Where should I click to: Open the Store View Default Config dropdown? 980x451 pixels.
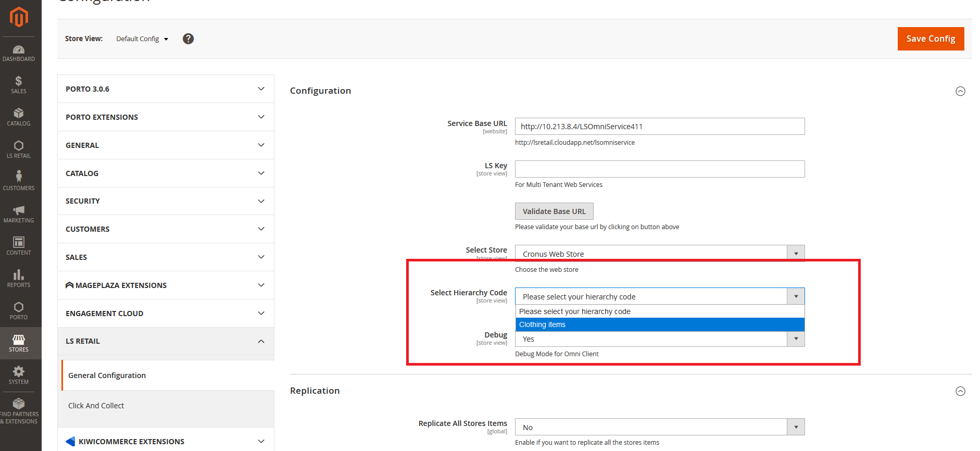tap(142, 39)
